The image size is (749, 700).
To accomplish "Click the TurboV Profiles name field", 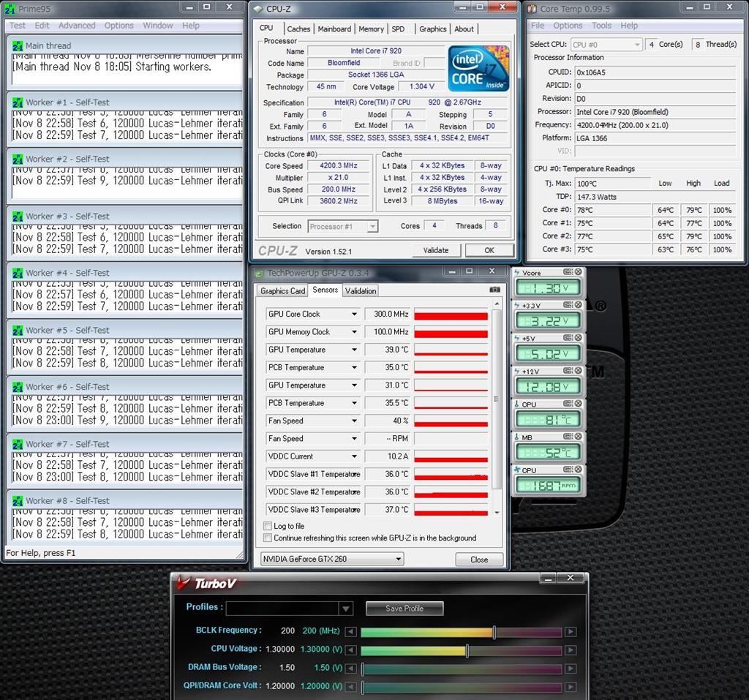I will coord(282,609).
